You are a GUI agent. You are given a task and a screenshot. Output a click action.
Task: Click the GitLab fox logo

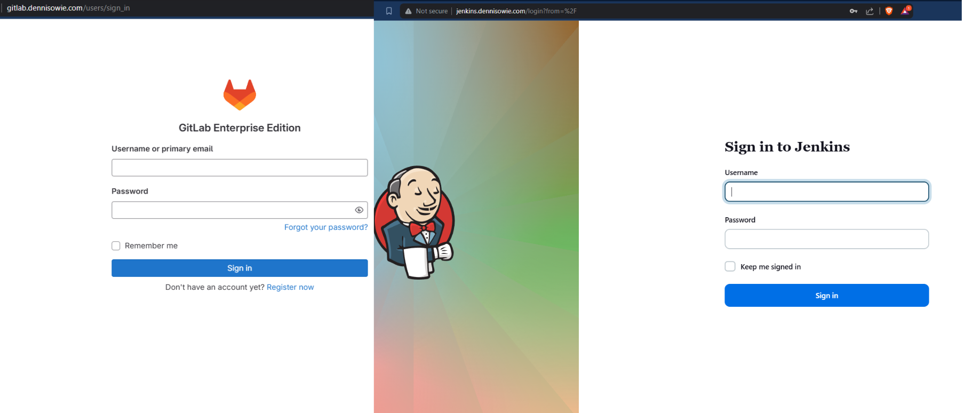click(x=240, y=95)
